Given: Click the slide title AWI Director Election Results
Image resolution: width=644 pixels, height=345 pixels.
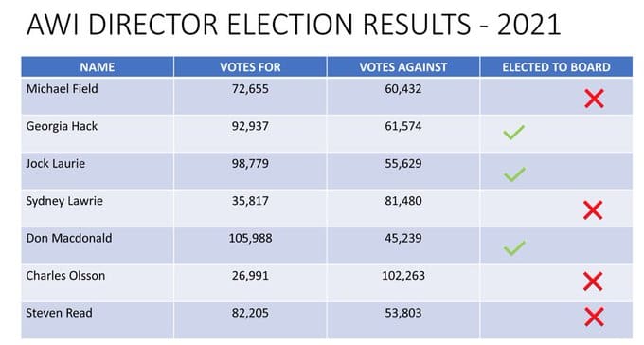Looking at the screenshot, I should 294,25.
